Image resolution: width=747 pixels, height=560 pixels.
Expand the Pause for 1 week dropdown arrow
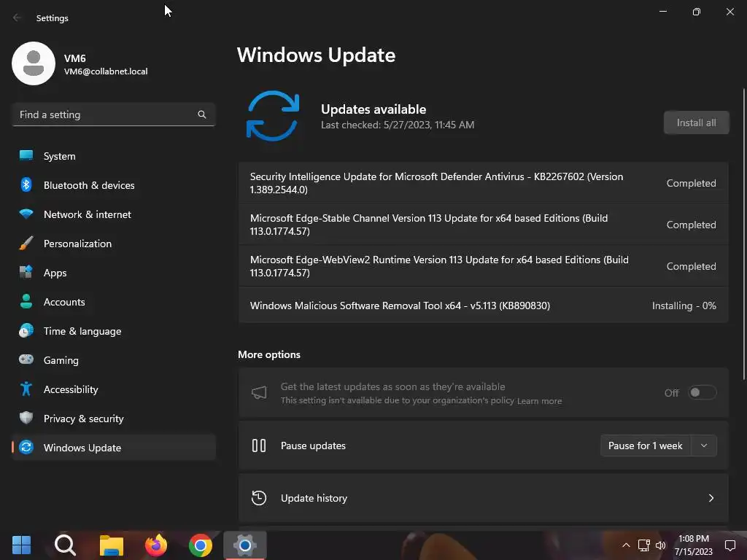(704, 446)
